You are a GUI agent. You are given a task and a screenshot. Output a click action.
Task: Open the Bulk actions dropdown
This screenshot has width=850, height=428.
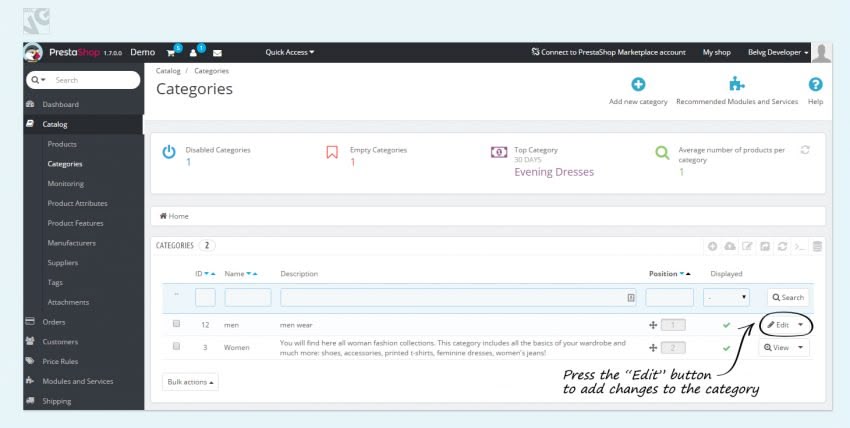190,382
